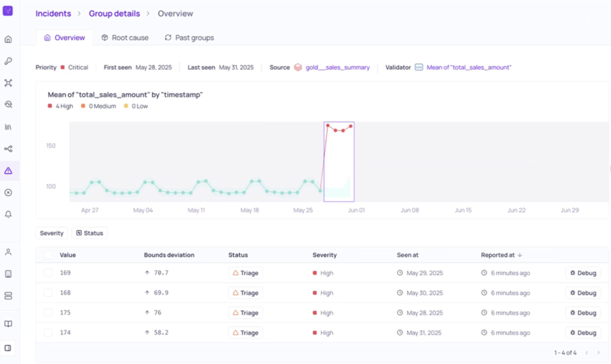Open the Severity filter dropdown
The image size is (611, 364).
[x=52, y=233]
